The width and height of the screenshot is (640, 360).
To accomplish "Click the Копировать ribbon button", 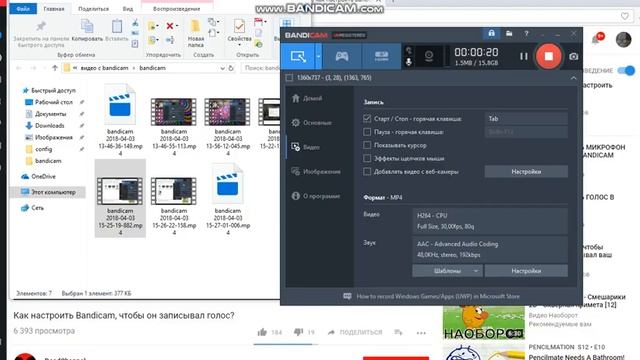I will coord(87,30).
